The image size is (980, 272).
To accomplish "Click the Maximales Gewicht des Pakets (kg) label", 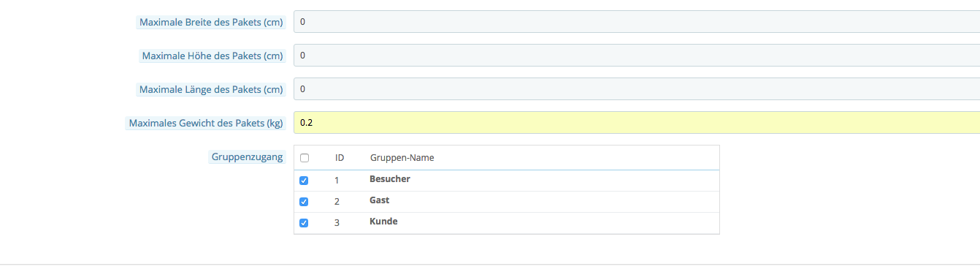I will tap(206, 123).
